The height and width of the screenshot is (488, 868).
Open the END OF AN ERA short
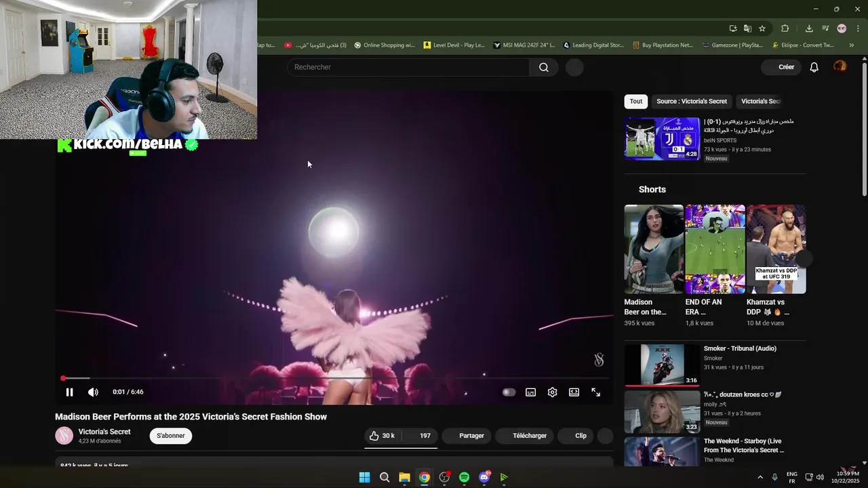(715, 249)
